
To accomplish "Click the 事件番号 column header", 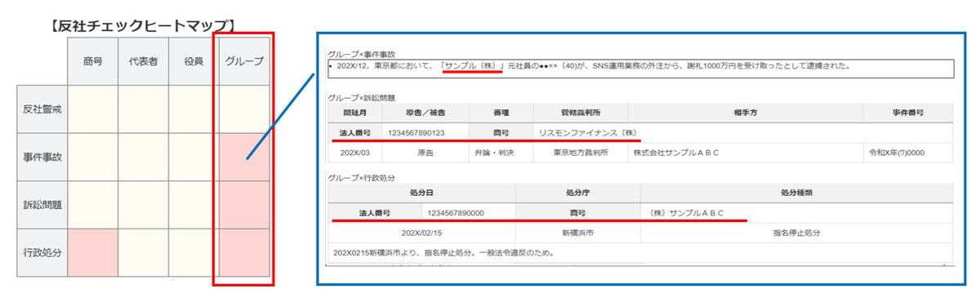I will click(x=907, y=113).
